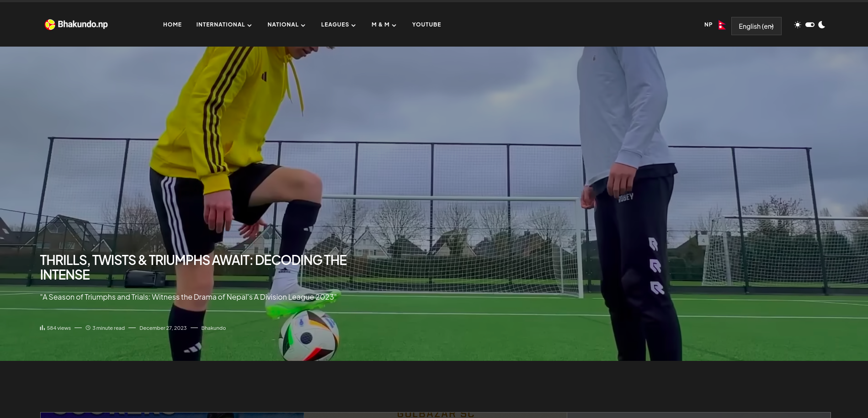The height and width of the screenshot is (418, 868).
Task: Open the YouTube menu item
Action: (x=426, y=25)
